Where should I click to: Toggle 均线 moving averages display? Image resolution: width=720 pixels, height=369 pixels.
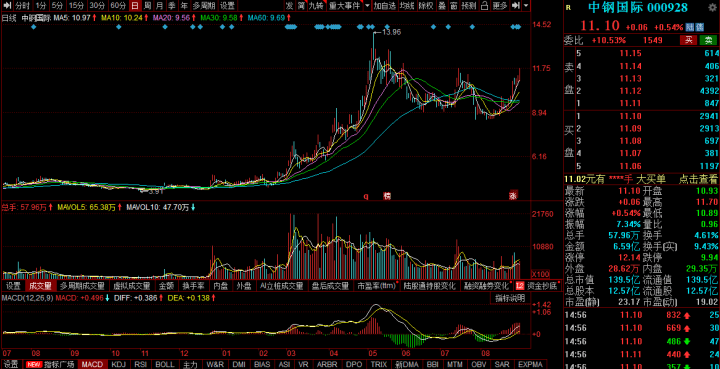407,6
